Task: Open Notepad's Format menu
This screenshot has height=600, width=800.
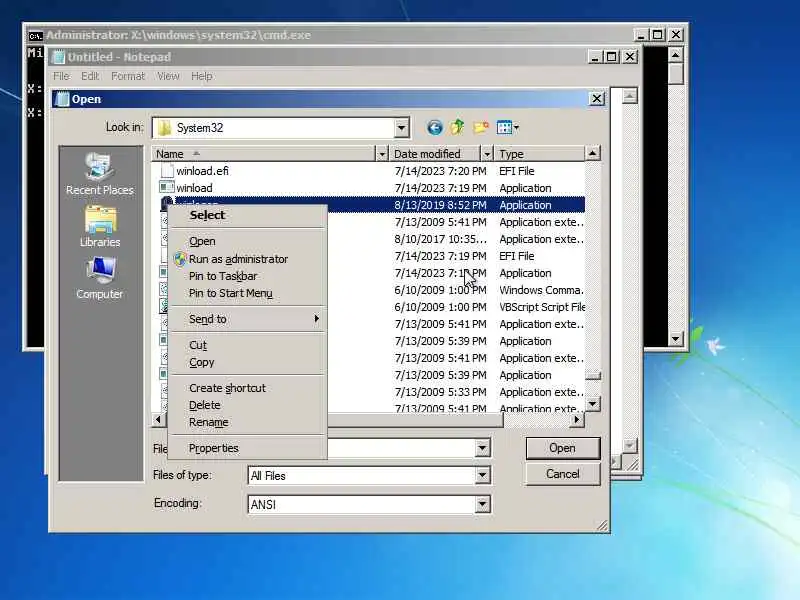Action: point(128,76)
